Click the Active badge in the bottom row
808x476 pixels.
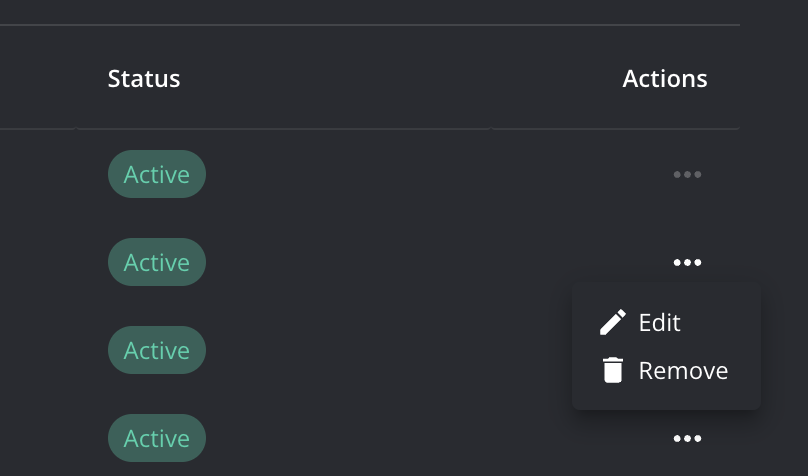click(x=156, y=439)
